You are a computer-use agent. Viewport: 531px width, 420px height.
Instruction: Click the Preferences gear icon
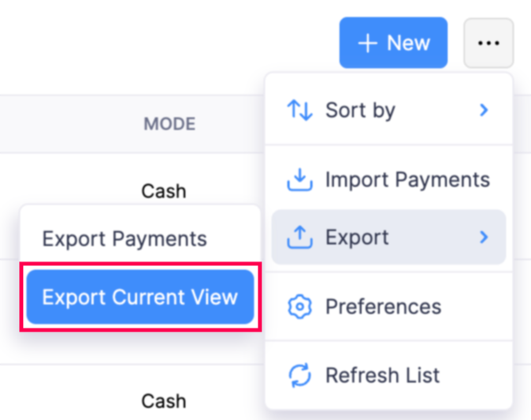coord(299,306)
